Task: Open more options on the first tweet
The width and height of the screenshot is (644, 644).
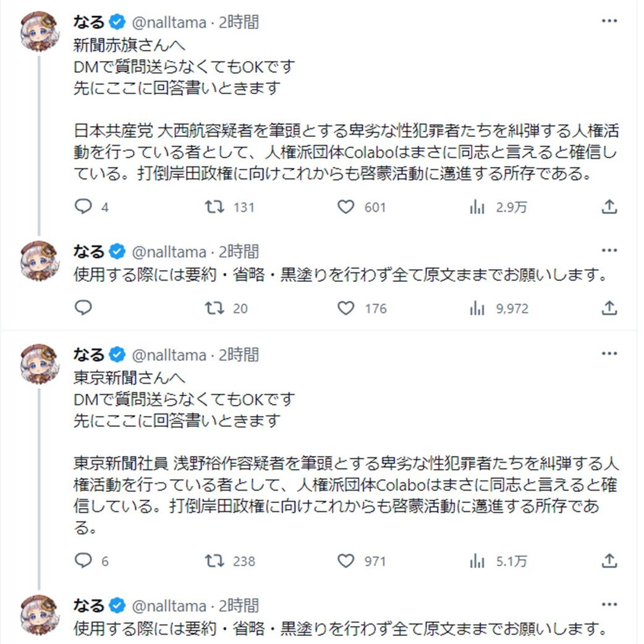Action: point(609,22)
